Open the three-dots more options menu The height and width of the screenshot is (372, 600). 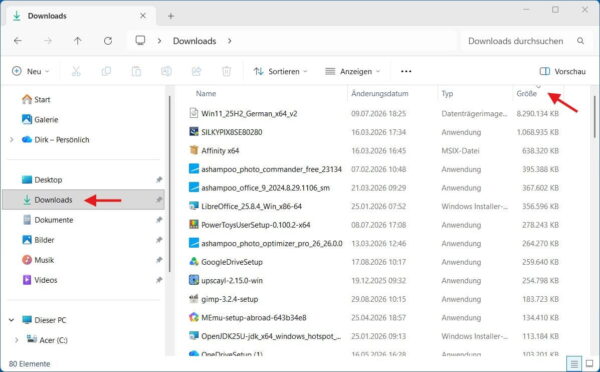pos(406,71)
